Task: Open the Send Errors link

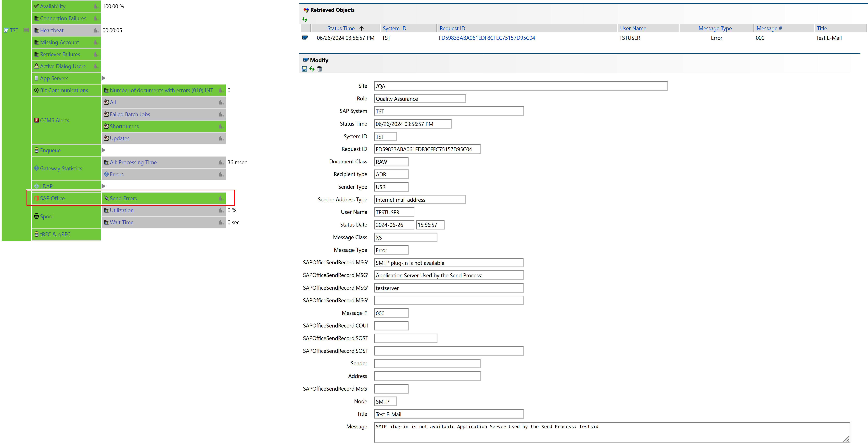Action: [x=123, y=198]
